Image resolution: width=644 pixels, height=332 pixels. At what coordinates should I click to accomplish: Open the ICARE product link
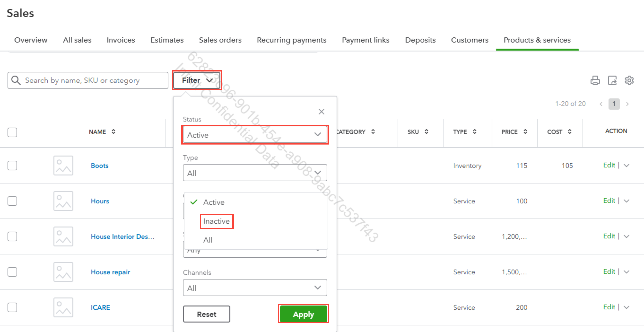point(100,307)
